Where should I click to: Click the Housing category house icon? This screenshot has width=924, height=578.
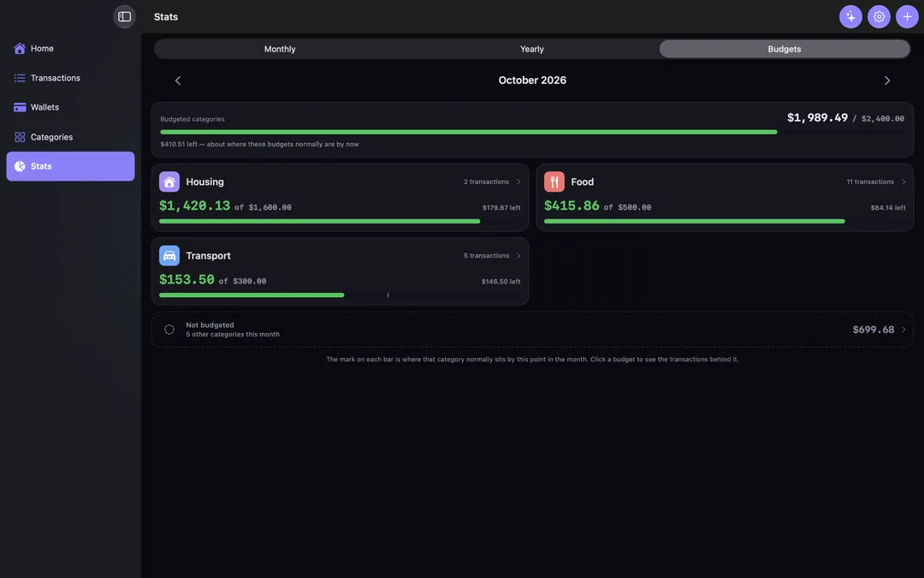pos(169,182)
